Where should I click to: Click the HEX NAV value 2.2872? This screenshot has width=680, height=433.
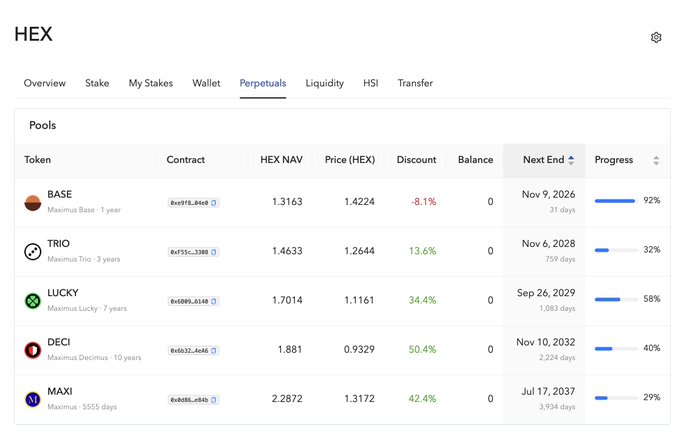click(287, 399)
